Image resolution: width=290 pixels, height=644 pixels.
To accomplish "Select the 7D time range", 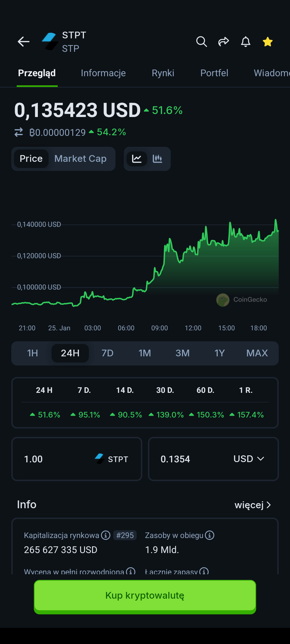I will (107, 353).
